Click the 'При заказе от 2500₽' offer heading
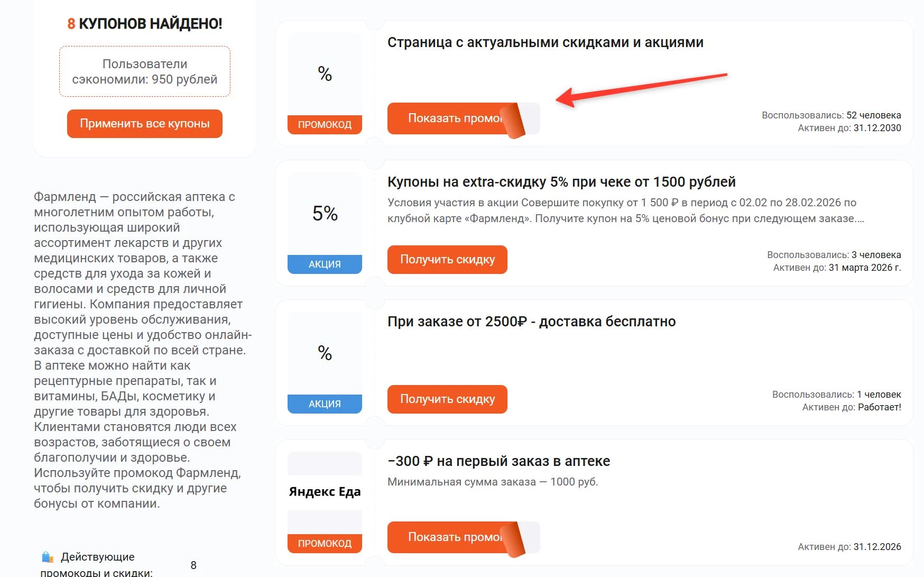The height and width of the screenshot is (577, 924). pos(532,321)
